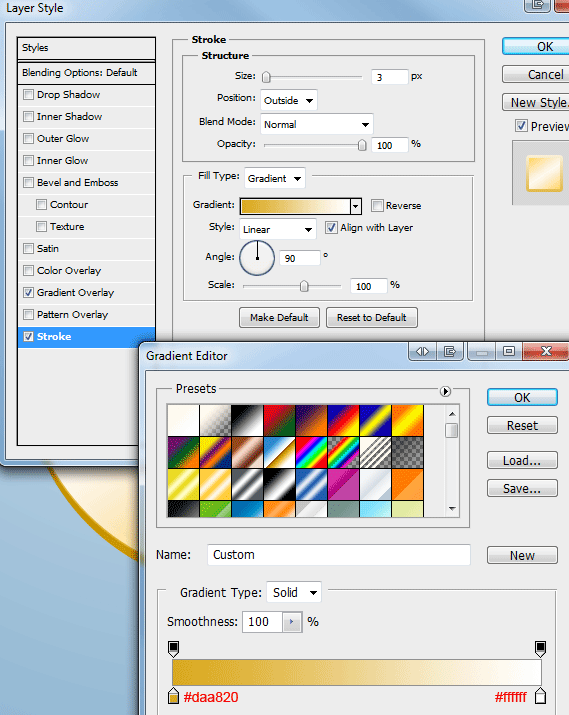Enable the Inner Shadow checkbox
569x715 pixels.
point(28,116)
